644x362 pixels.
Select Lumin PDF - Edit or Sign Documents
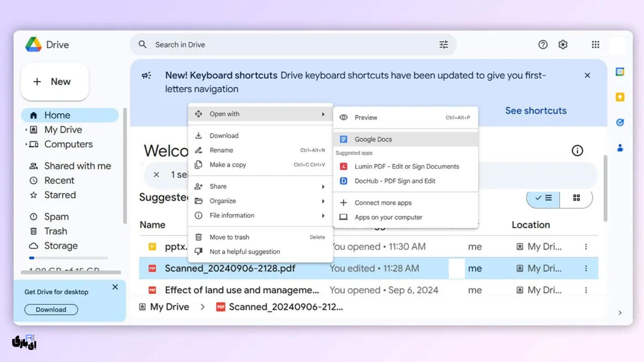click(406, 167)
